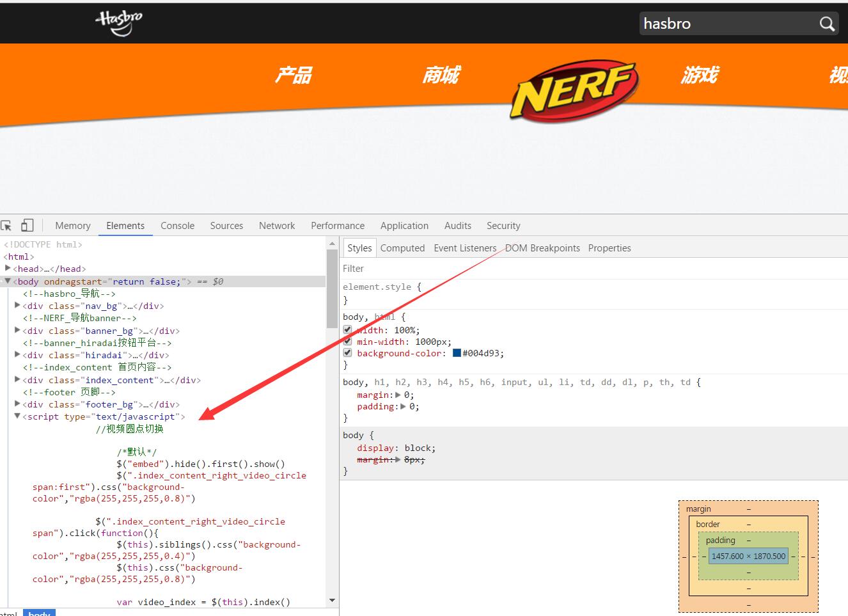Select the DOM Breakpoints sidebar tab
848x616 pixels.
pos(542,248)
